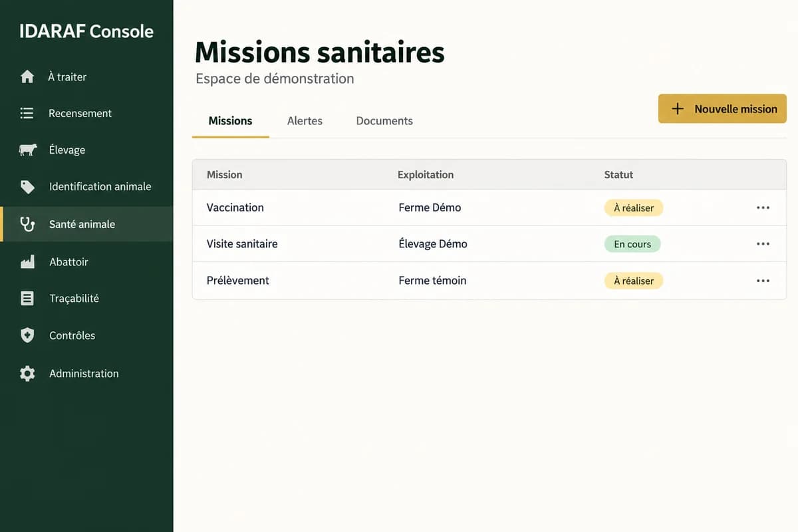Viewport: 798px width, 532px height.
Task: Click the Mission column header
Action: 225,174
